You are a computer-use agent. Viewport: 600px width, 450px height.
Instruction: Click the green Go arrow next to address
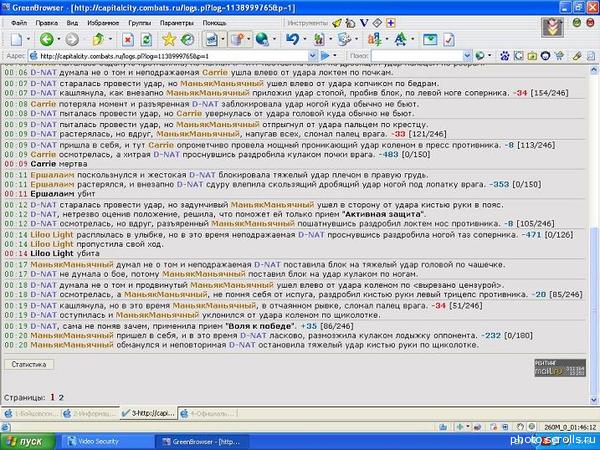[325, 56]
